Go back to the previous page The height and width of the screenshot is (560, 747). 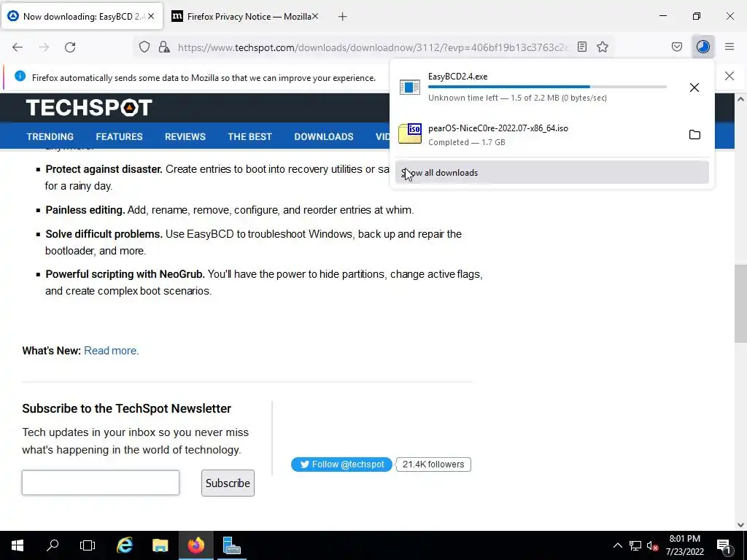tap(18, 47)
